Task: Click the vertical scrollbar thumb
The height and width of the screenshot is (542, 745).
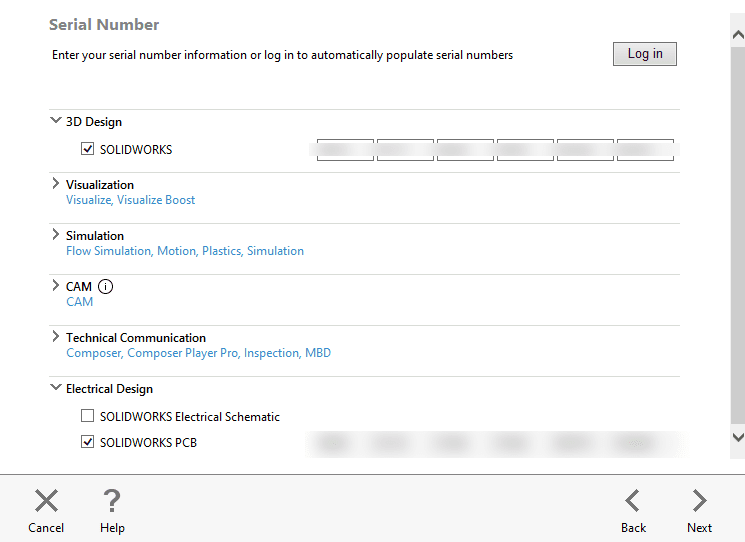Action: pos(738,235)
